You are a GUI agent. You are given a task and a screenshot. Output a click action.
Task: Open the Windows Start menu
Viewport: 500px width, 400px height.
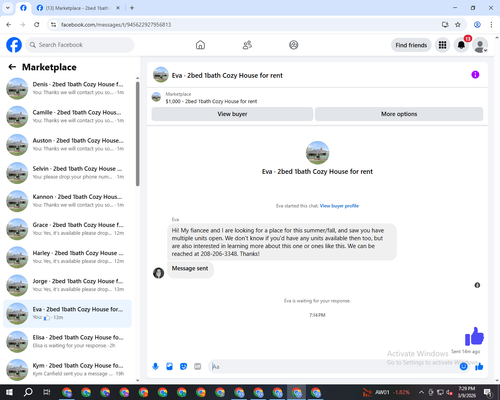[9, 392]
